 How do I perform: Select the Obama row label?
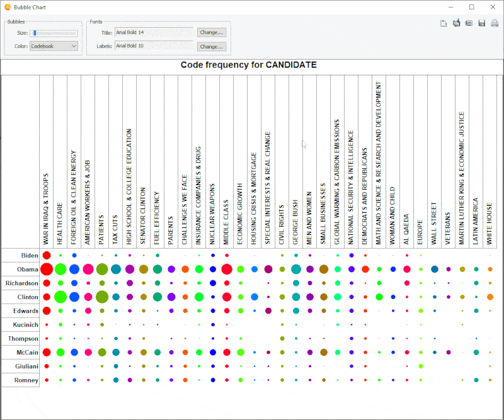(27, 270)
